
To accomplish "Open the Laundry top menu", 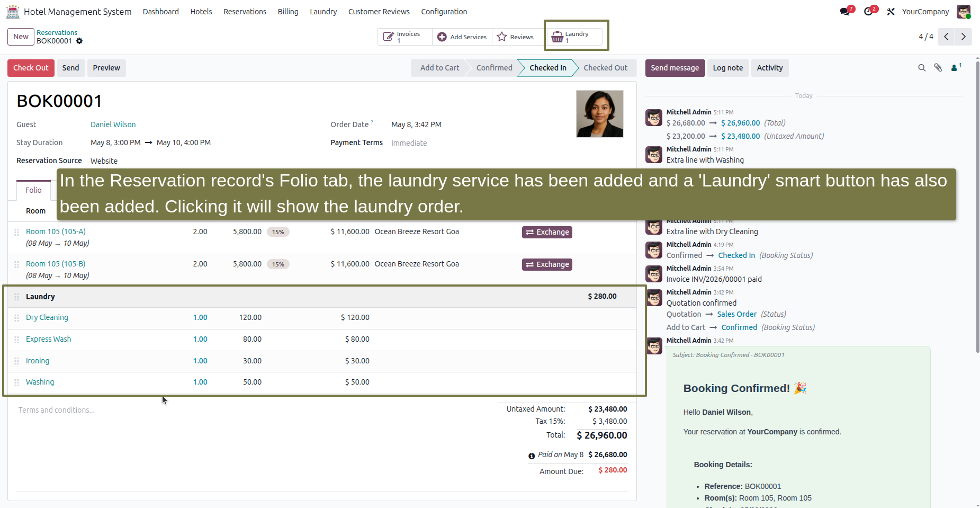I will click(323, 12).
